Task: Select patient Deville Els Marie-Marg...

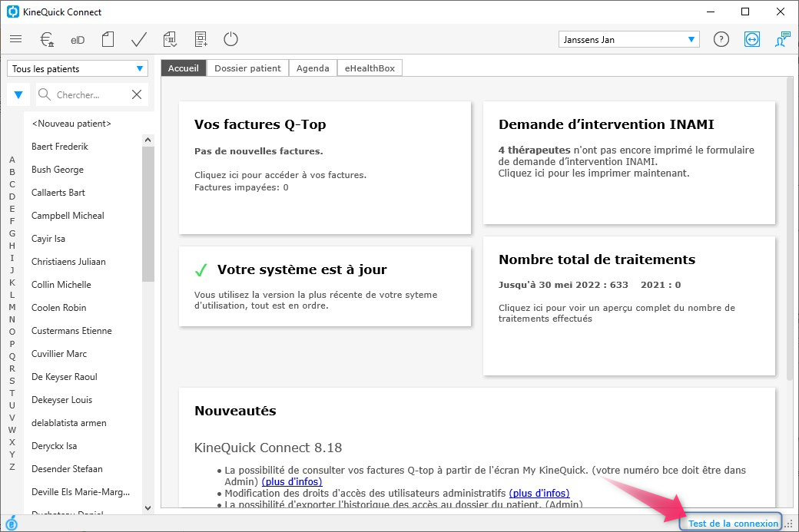Action: (81, 492)
